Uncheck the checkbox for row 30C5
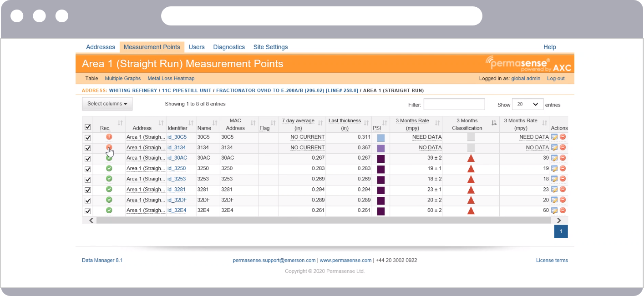This screenshot has height=296, width=644. click(88, 138)
